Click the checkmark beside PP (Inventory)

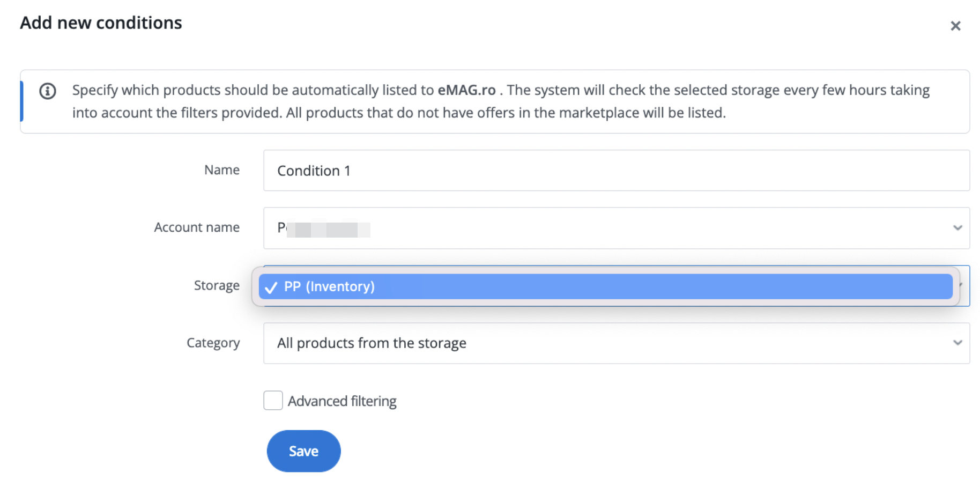[271, 287]
